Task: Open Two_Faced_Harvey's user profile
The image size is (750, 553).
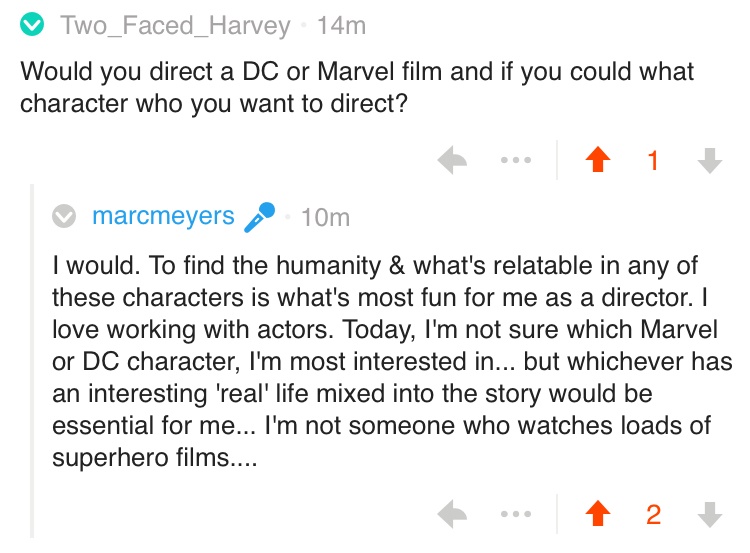Action: click(176, 25)
